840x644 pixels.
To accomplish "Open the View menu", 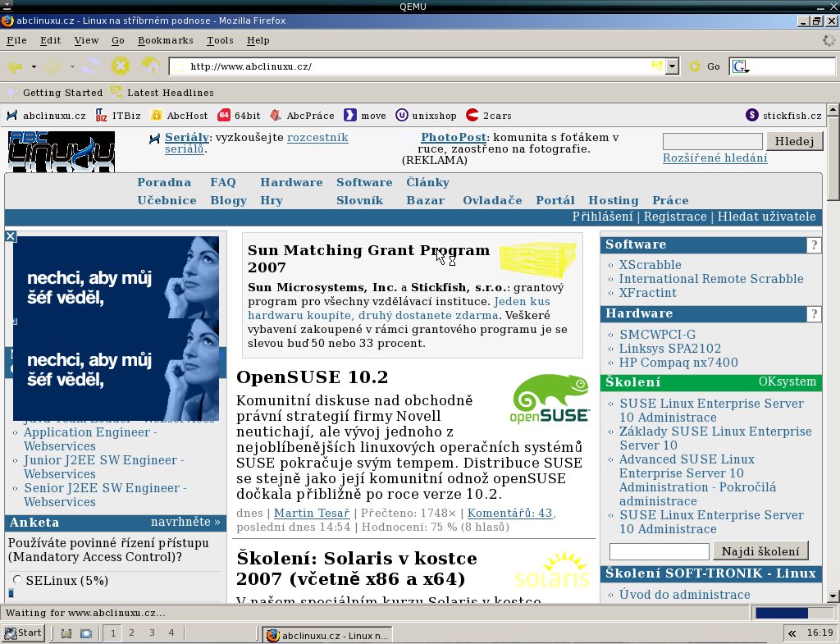I will [x=86, y=40].
